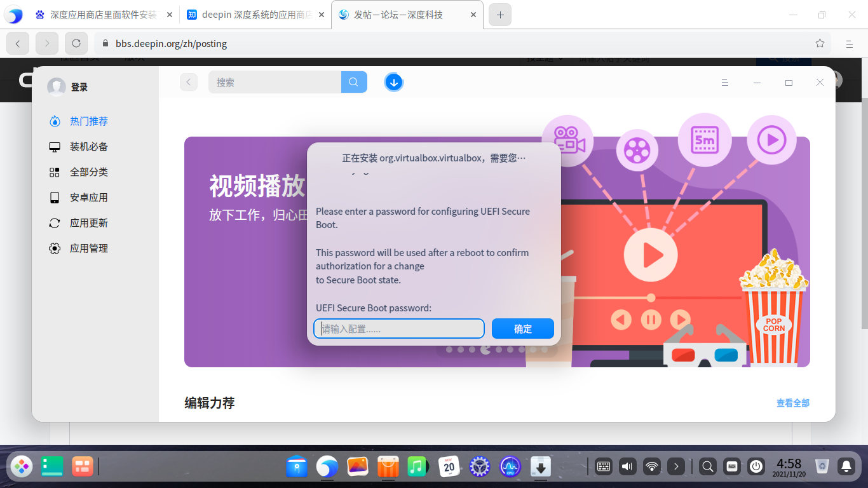Focus the 搜索 search field in the app store
The height and width of the screenshot is (488, 868).
coord(275,82)
